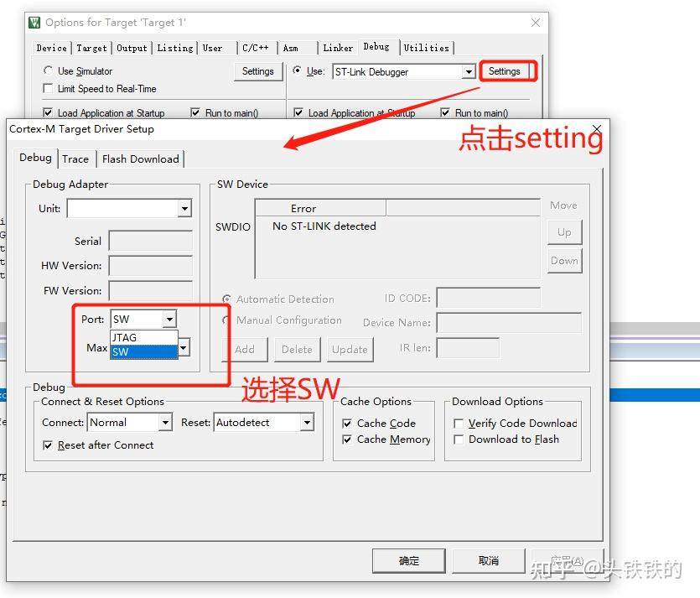
Task: Open the User tab
Action: [x=212, y=48]
